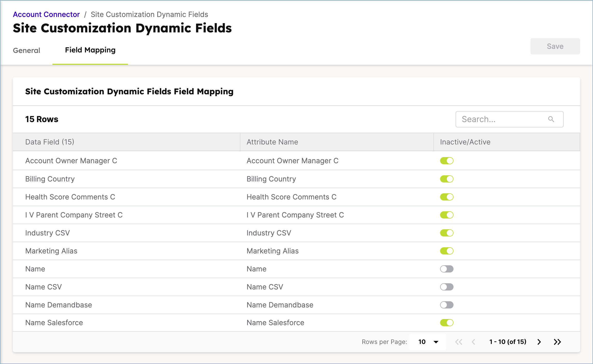Click the previous page arrow
Screen dimensions: 593x364
[473, 342]
